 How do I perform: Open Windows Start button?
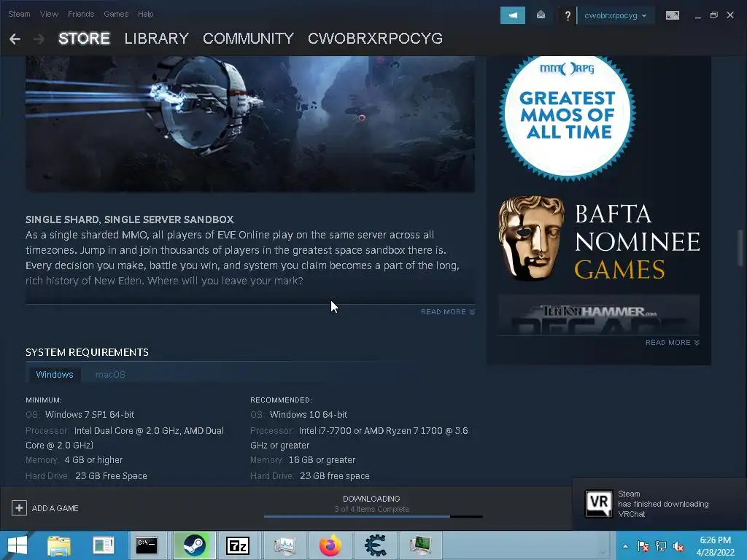[18, 545]
